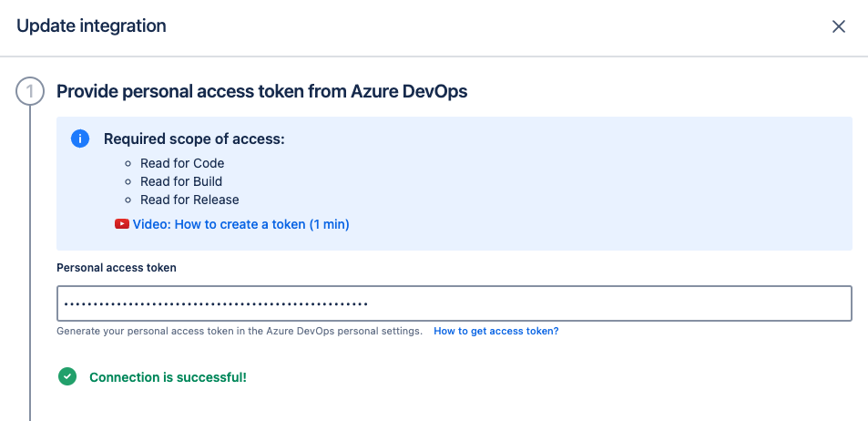
Task: Click the 'Provide personal access token' step heading
Action: 261,91
